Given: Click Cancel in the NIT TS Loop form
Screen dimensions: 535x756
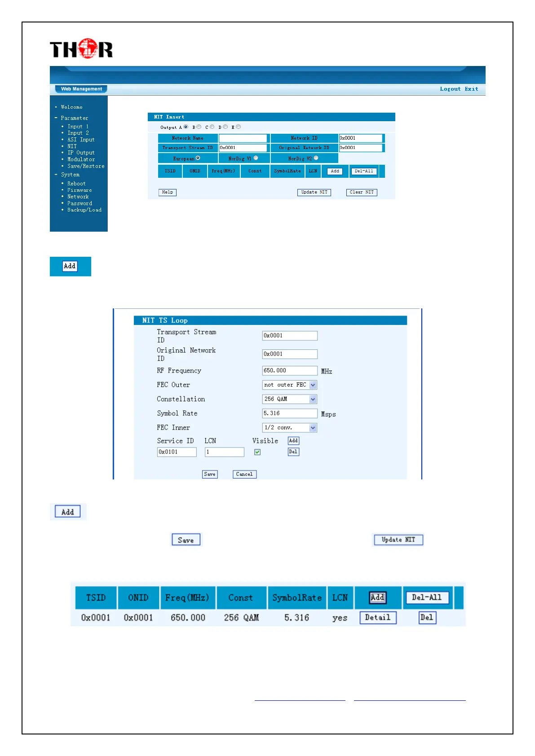Looking at the screenshot, I should point(244,474).
